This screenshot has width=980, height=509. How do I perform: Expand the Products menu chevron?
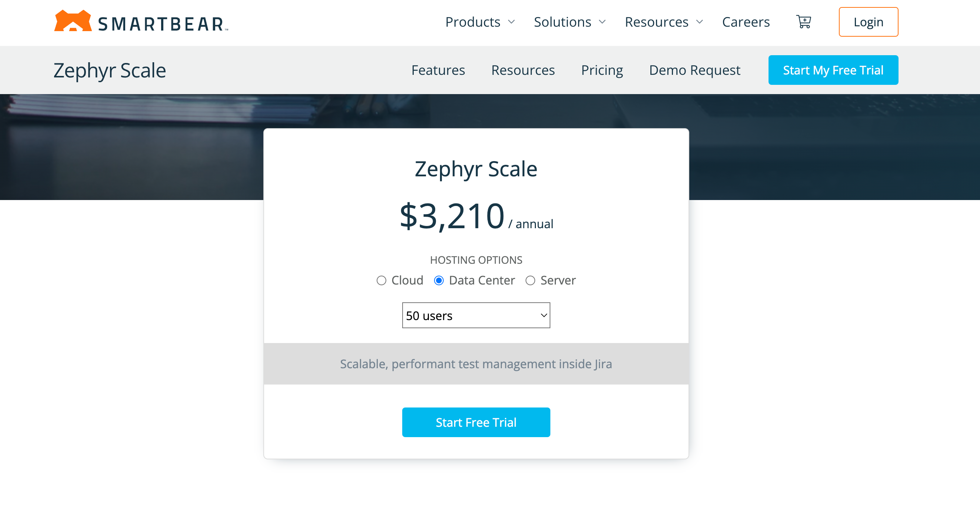pyautogui.click(x=511, y=22)
